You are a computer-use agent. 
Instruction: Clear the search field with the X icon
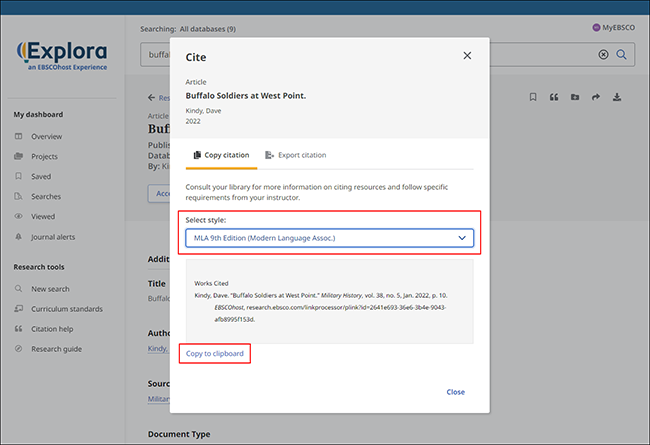[x=604, y=54]
